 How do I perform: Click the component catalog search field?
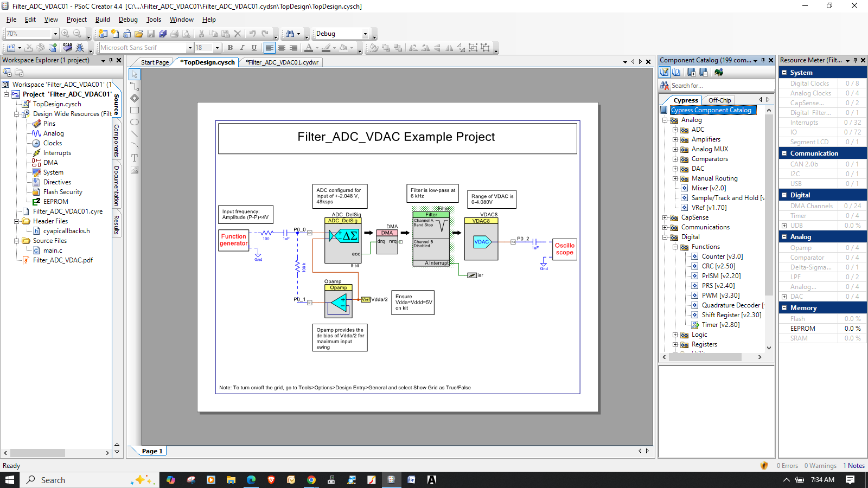pyautogui.click(x=722, y=86)
